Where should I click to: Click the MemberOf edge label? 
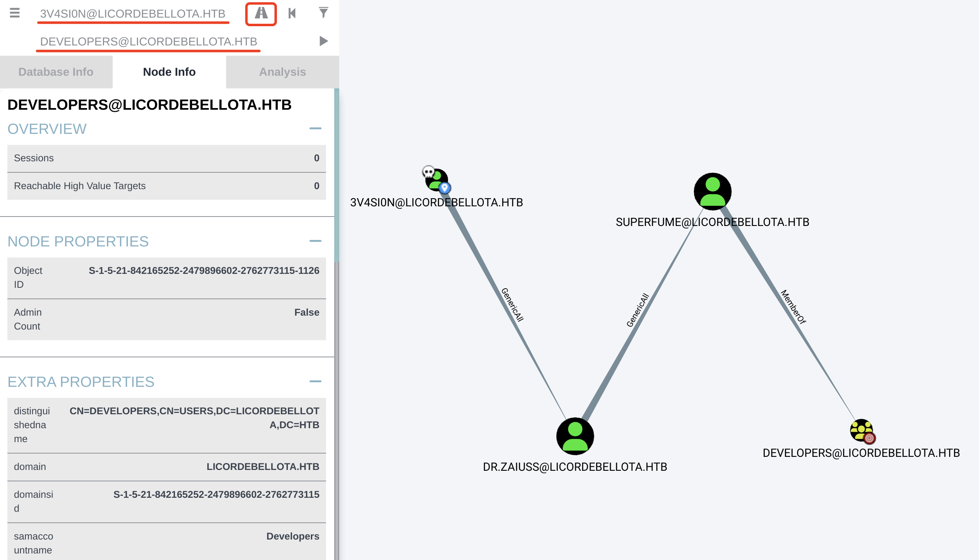pyautogui.click(x=793, y=307)
